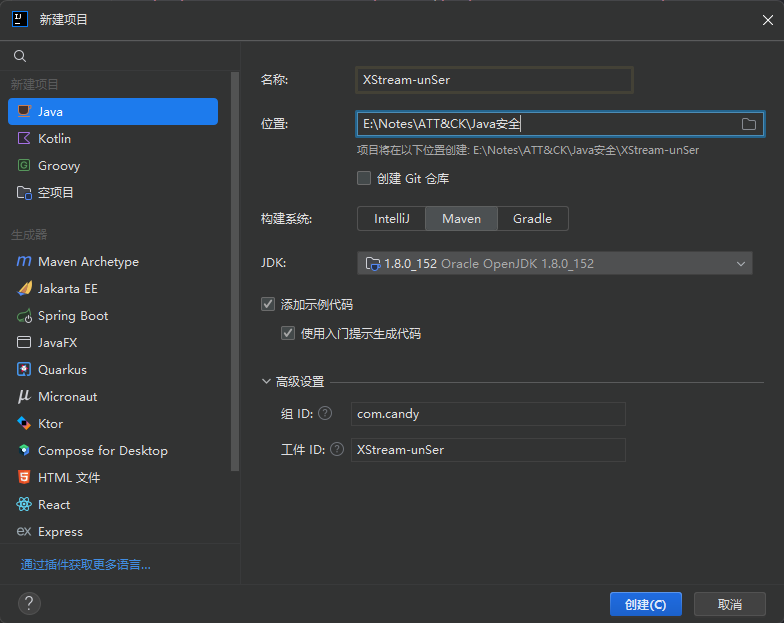Click the Java coffee cup icon
The height and width of the screenshot is (623, 784).
point(24,111)
